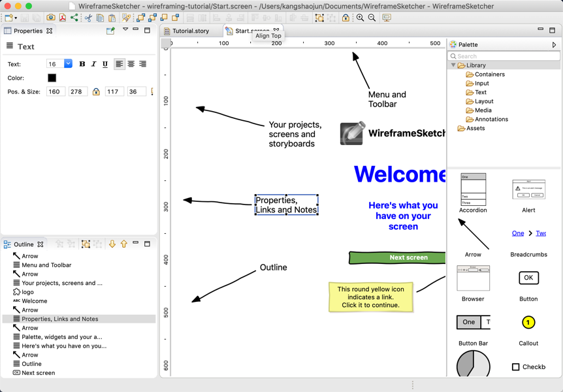This screenshot has height=392, width=563.
Task: Select 'Welcome' item in Outline
Action: (34, 301)
